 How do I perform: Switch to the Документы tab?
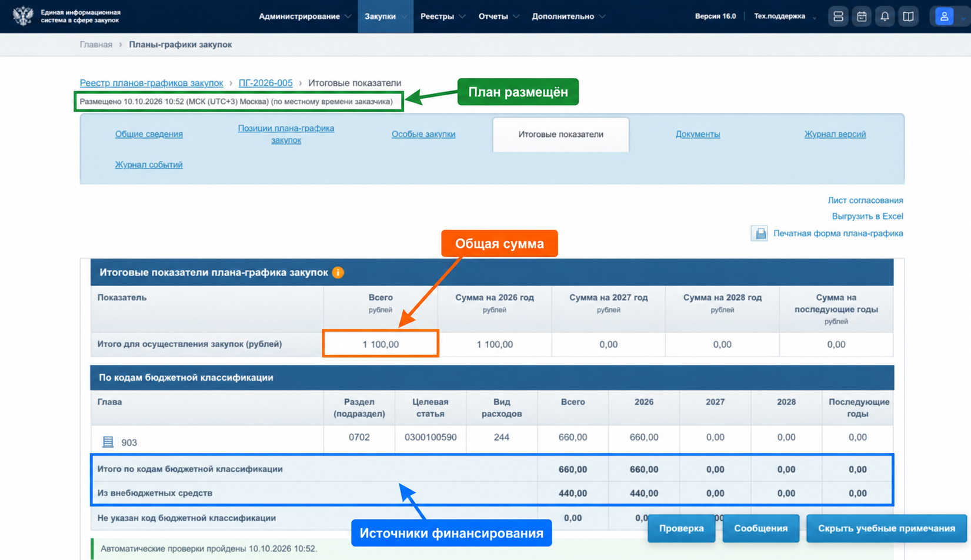tap(698, 134)
